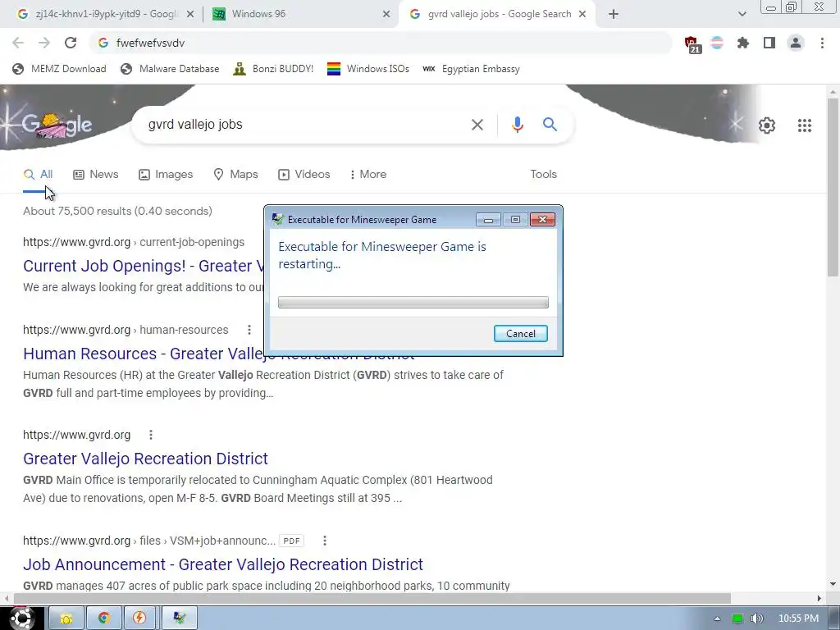Select the News search filter
This screenshot has width=840, height=630.
click(96, 174)
